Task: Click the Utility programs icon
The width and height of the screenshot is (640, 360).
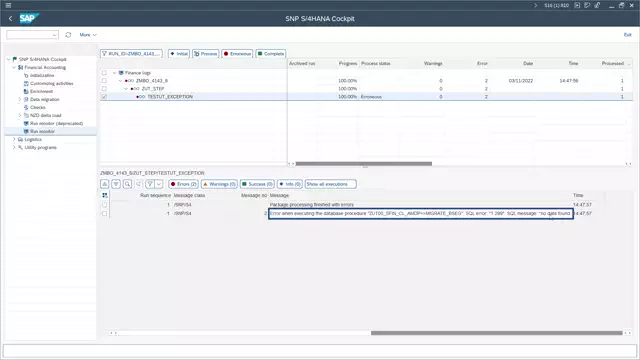Action: [x=20, y=147]
